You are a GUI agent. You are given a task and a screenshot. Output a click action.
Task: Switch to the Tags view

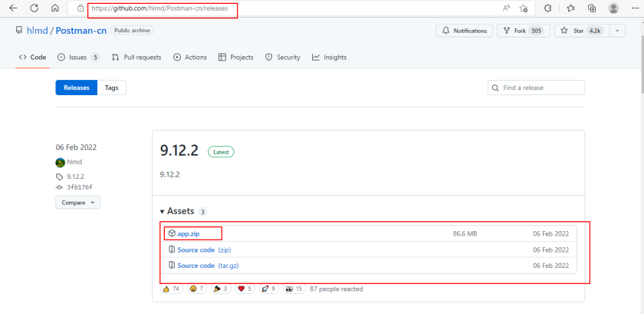pos(111,88)
